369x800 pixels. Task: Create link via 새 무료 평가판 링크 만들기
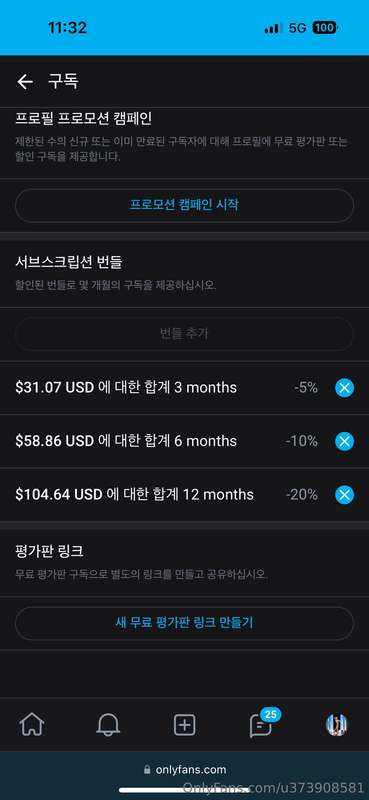[184, 623]
